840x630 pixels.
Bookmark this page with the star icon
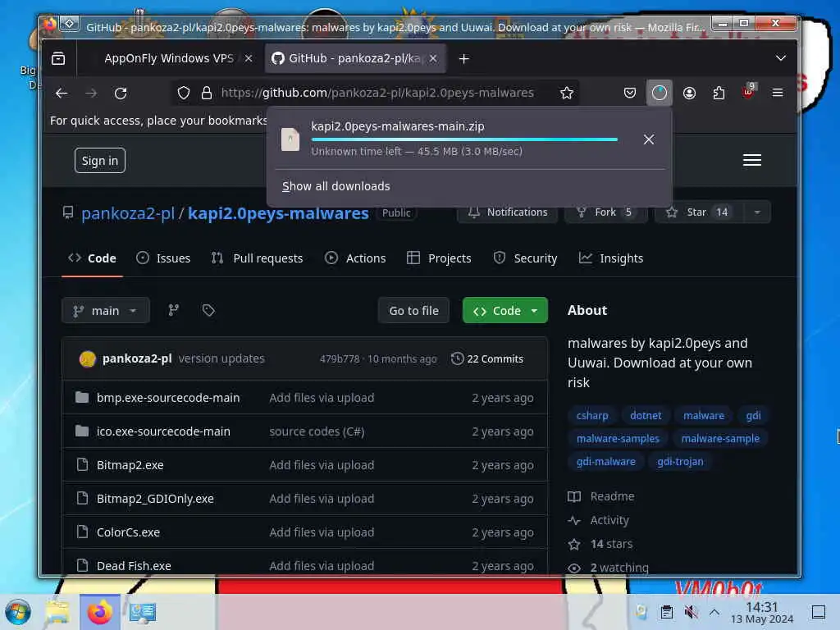click(567, 94)
